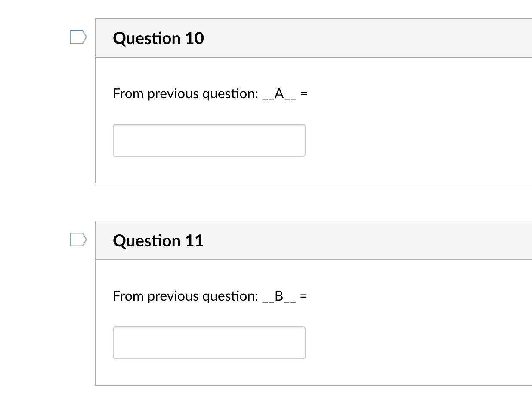The height and width of the screenshot is (398, 532).
Task: Click inside the Question 11 answer area
Action: [x=209, y=343]
